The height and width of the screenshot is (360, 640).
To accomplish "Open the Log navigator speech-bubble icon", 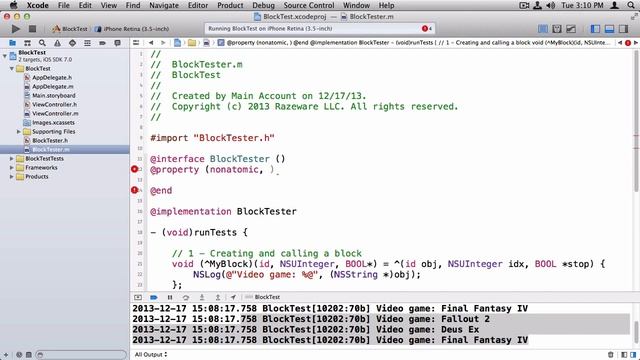I will 118,43.
